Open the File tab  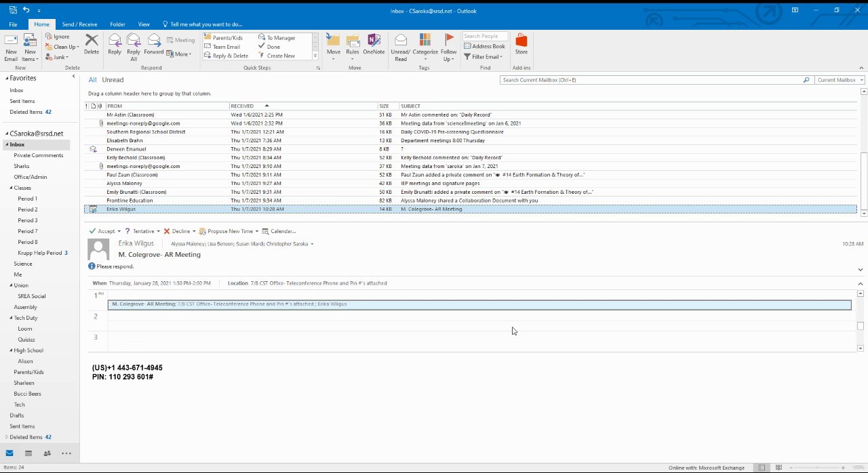click(13, 24)
